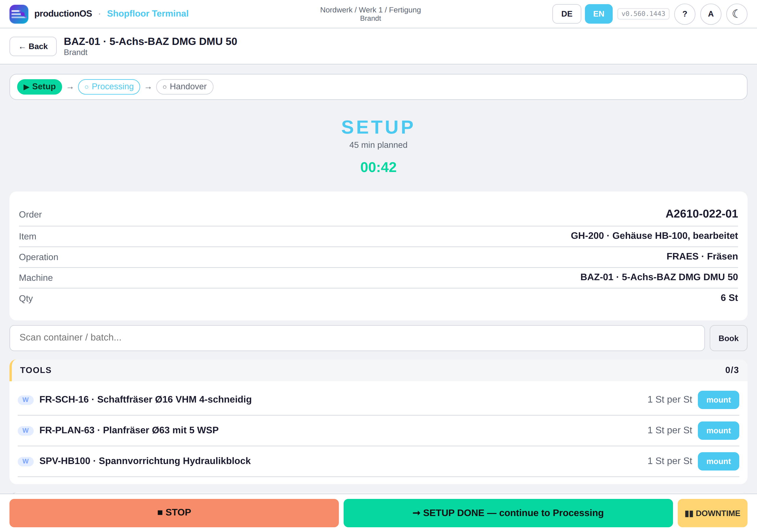Mount the FR-PLAN-63 Planfräser tool

click(x=718, y=431)
